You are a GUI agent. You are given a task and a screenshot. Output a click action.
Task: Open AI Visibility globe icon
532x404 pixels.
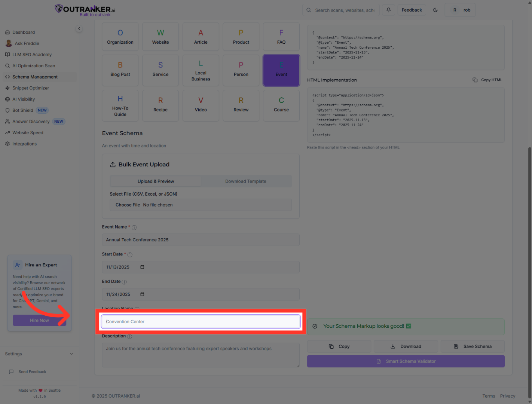(x=7, y=99)
